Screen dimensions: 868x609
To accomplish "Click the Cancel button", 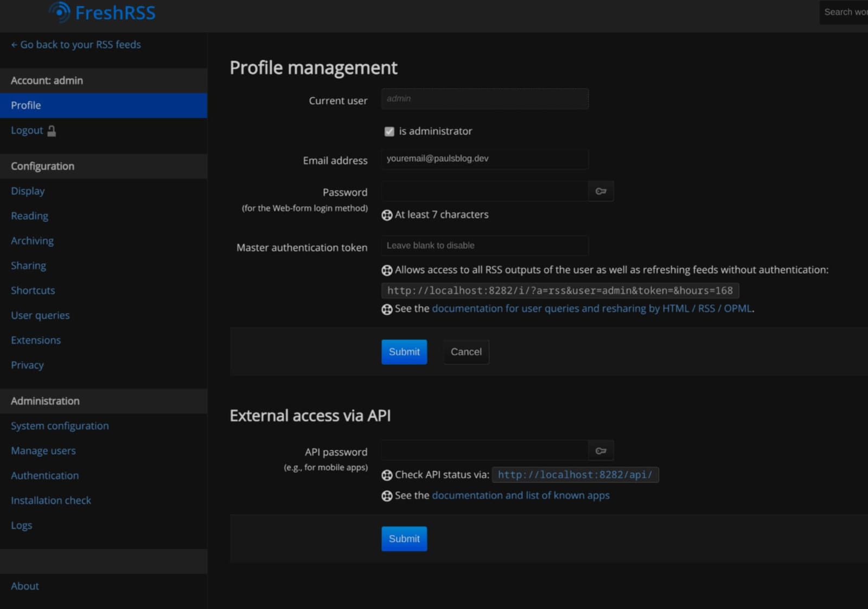I will pos(465,352).
